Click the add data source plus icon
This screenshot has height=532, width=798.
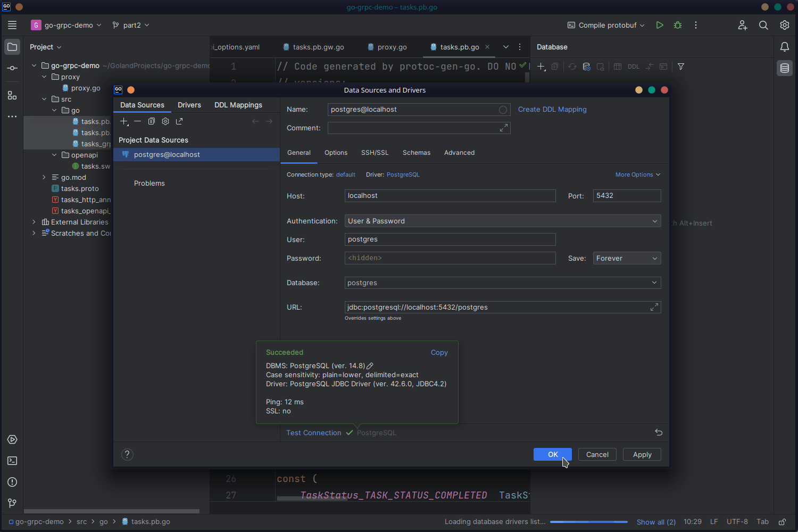pos(124,121)
